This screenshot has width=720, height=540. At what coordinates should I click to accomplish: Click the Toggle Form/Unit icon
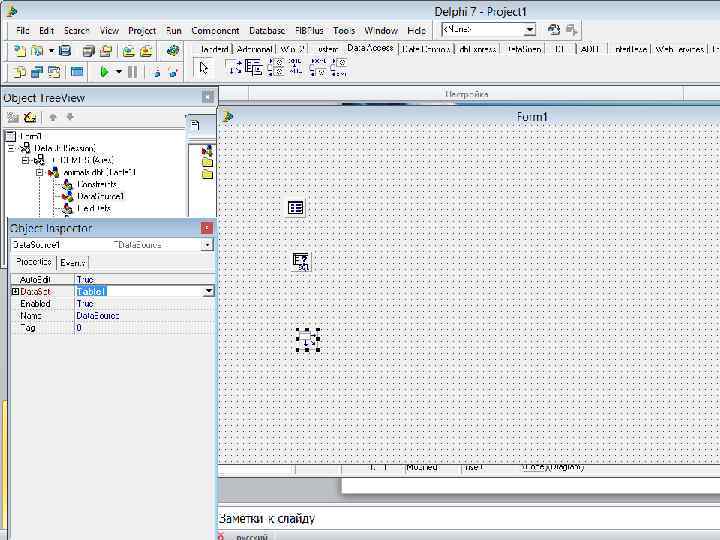coord(54,72)
